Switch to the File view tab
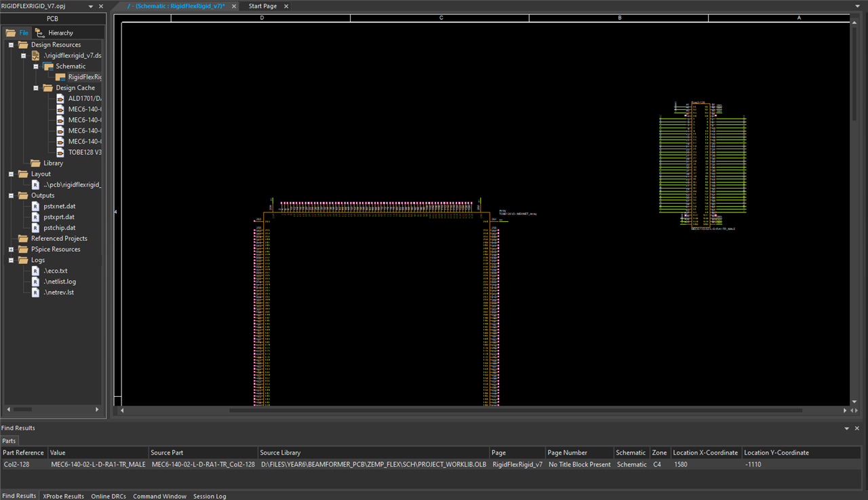868x500 pixels. [18, 33]
